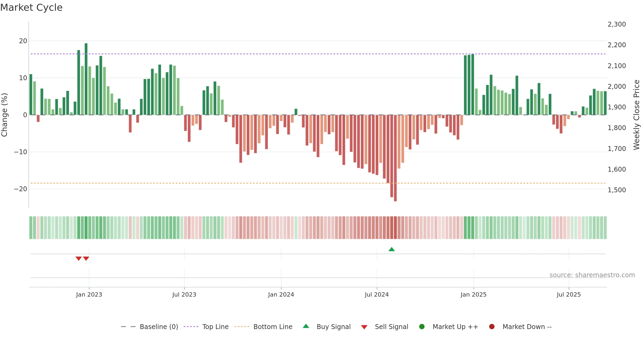Click the 1,900 price axis label

(x=617, y=107)
